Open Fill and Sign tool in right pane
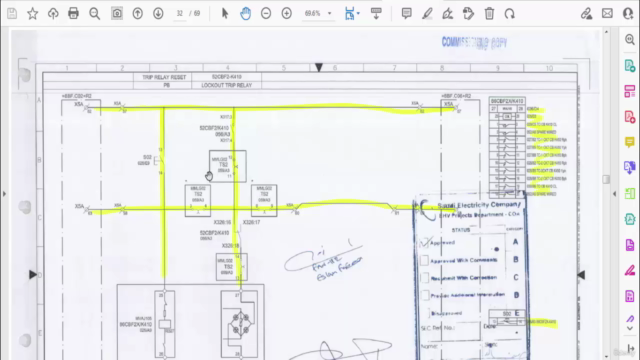Viewport: 640px width, 360px height. (630, 270)
